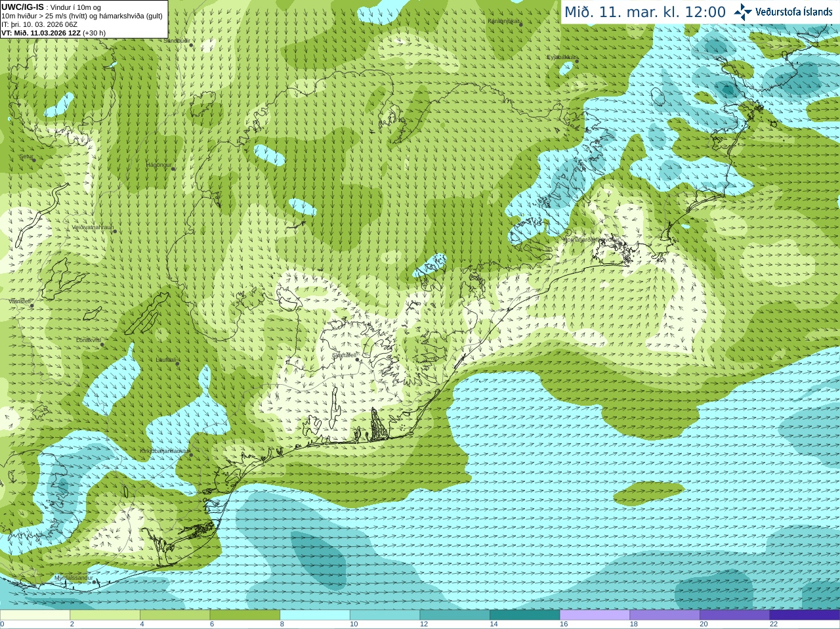Click the Hágöngur station dot marker
The height and width of the screenshot is (629, 840).
[x=173, y=169]
